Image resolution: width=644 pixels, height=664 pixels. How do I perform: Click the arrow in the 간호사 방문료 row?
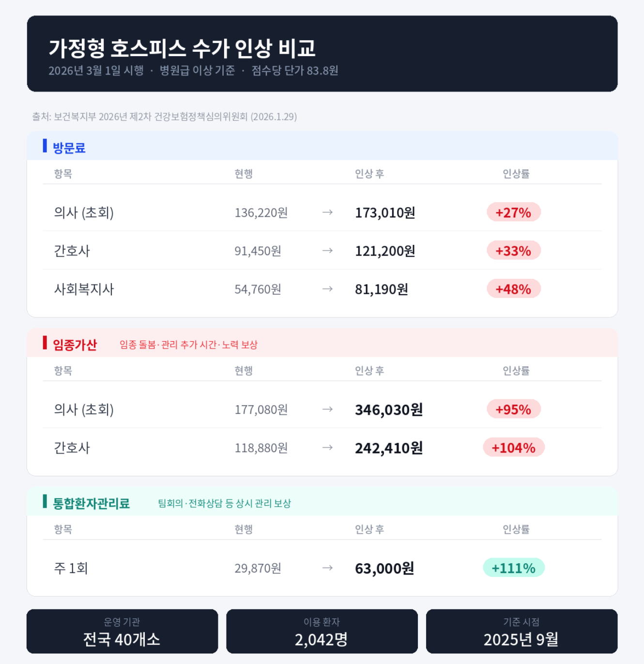coord(327,251)
